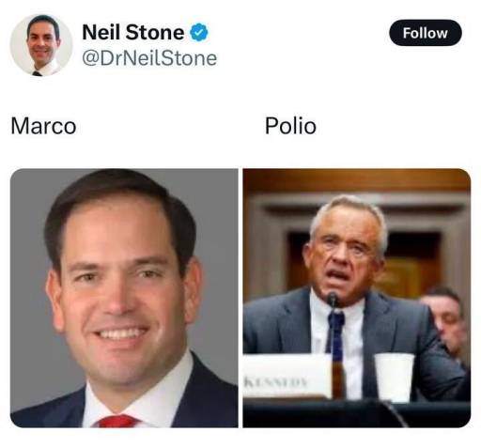The image size is (481, 448).
Task: Click the word Polio in the tweet
Action: 290,126
